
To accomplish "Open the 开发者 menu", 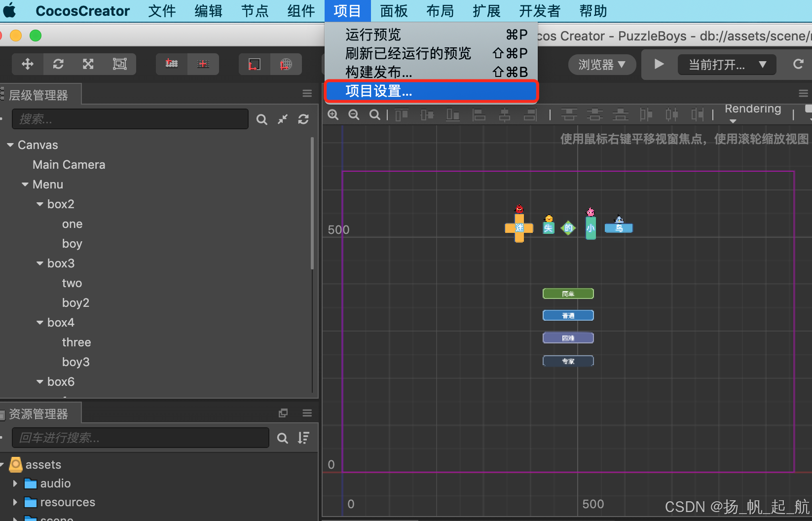I will pos(540,11).
